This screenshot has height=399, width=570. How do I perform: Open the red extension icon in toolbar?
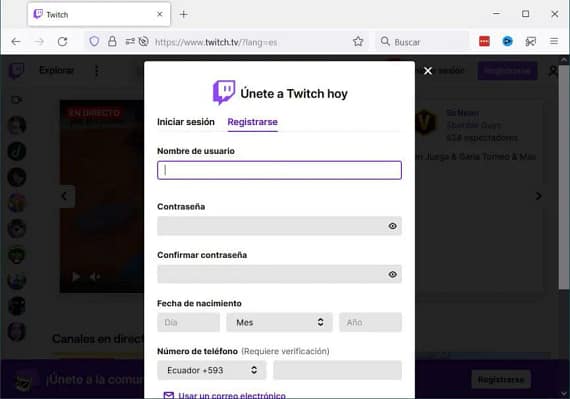(484, 41)
